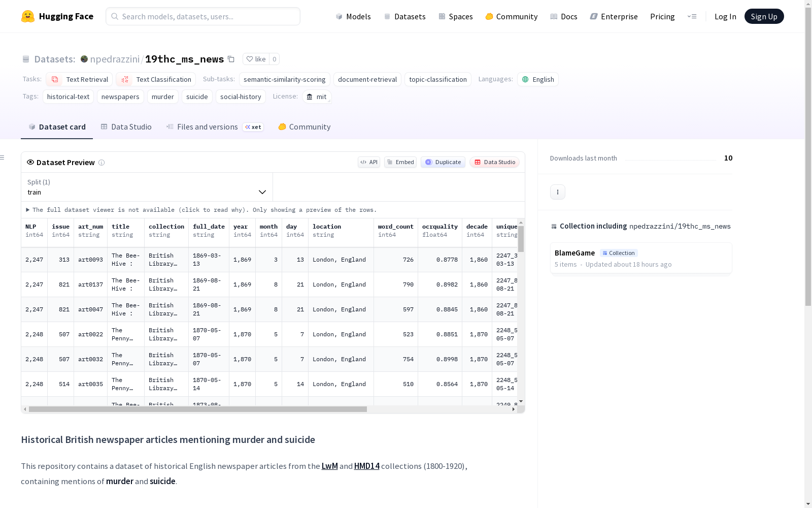Click the Dataset Preview info icon

(x=101, y=163)
